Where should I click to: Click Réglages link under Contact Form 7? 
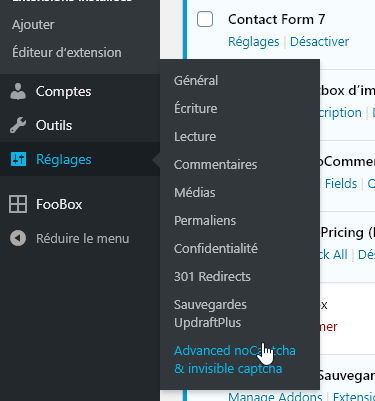[x=254, y=42]
